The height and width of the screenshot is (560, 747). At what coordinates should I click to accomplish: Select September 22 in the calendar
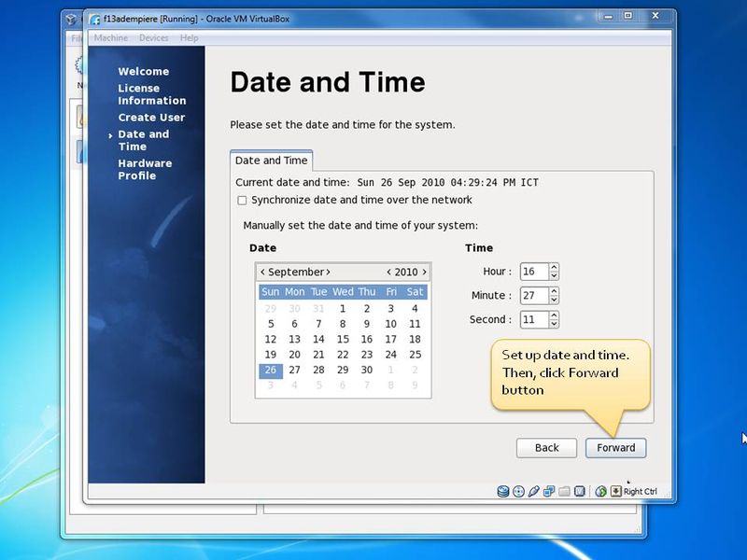tap(343, 355)
